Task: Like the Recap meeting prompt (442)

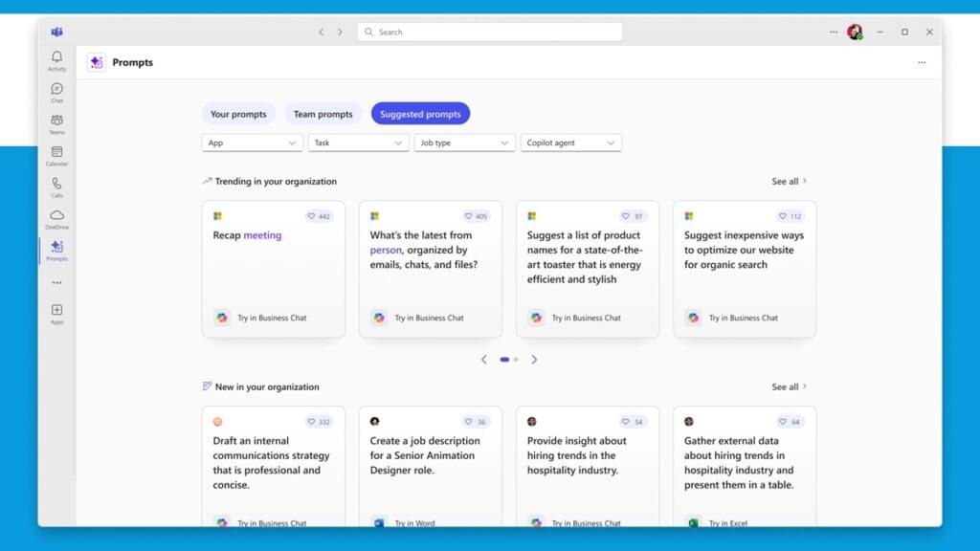Action: pos(319,216)
